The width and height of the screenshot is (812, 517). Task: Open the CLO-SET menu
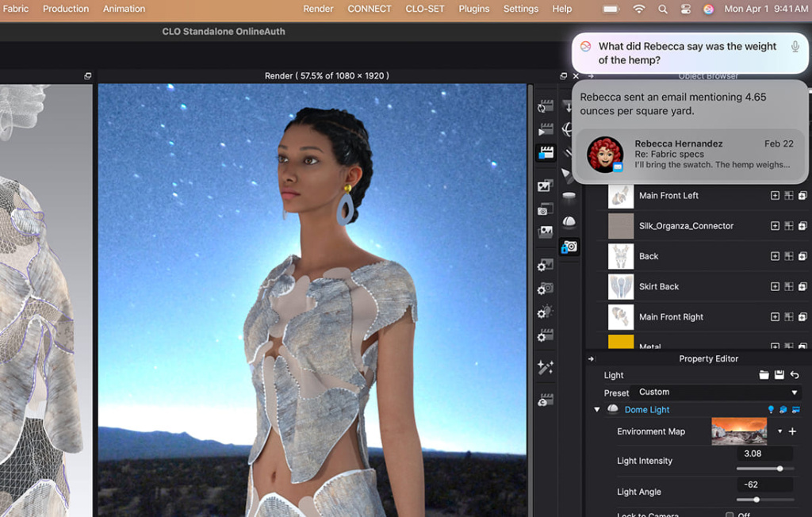[425, 9]
